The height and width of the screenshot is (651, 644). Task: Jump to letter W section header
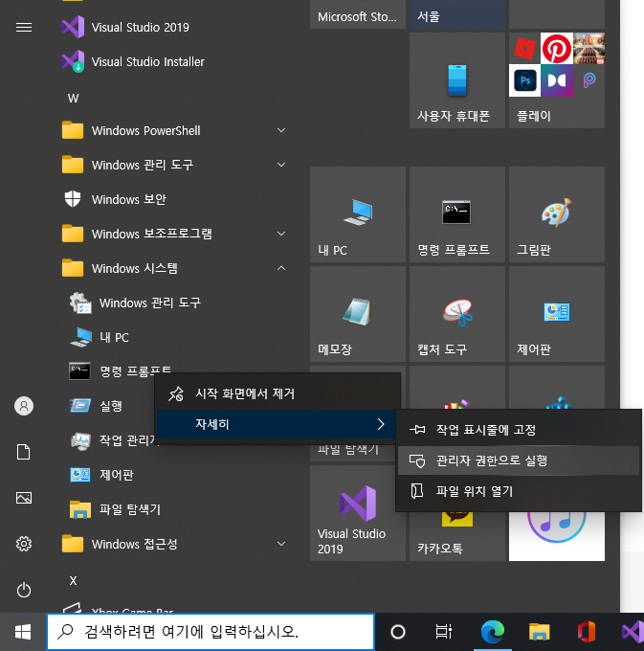tap(74, 99)
